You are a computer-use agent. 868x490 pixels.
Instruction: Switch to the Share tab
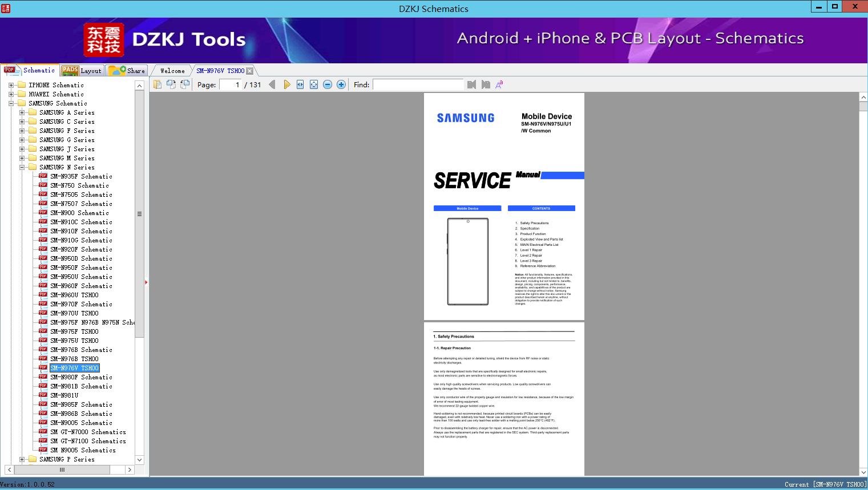(127, 71)
